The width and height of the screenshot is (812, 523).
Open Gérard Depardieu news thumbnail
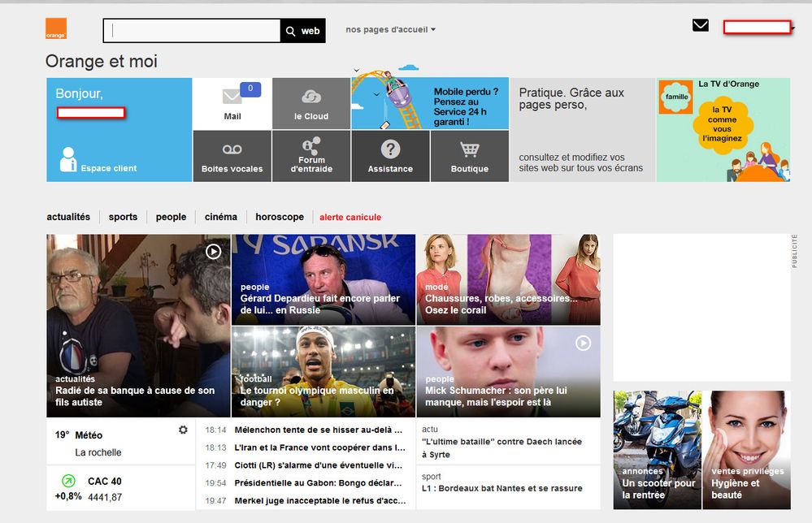(323, 279)
